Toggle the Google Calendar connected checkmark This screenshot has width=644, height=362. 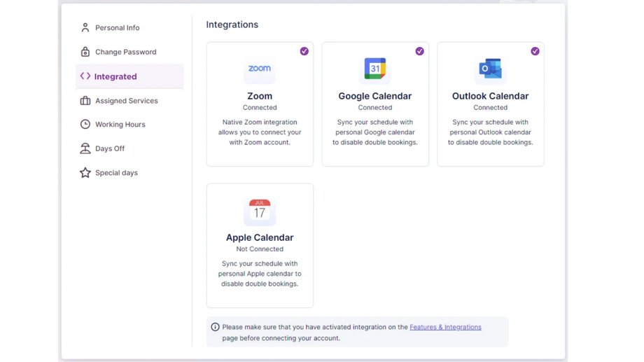point(420,51)
